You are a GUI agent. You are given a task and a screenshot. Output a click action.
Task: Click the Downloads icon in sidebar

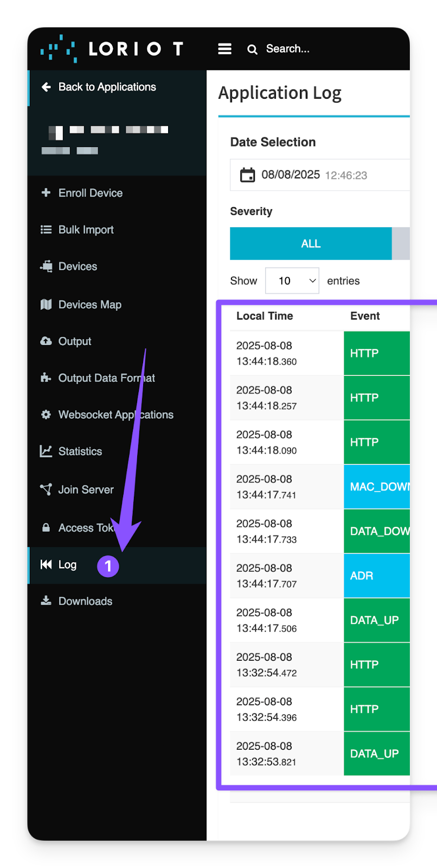click(46, 601)
